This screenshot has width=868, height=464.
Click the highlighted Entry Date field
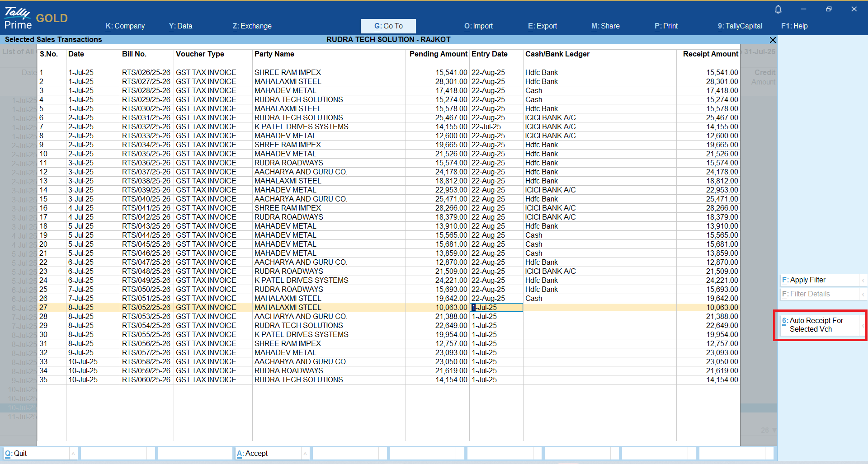click(496, 307)
